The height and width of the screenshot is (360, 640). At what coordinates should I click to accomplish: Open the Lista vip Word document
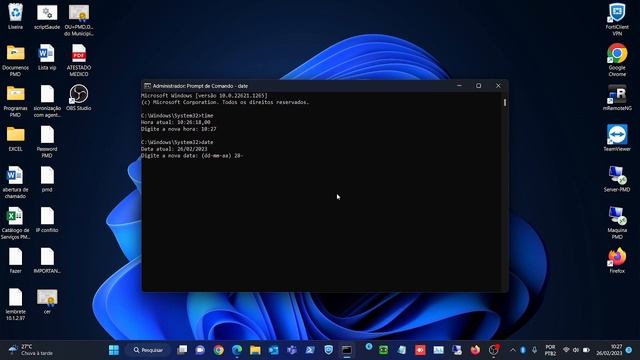[47, 57]
